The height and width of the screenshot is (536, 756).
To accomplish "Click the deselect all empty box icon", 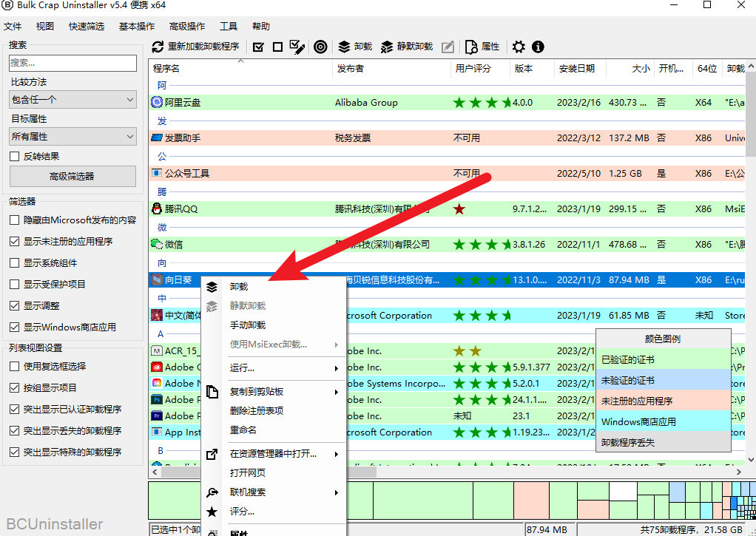I will [x=277, y=47].
